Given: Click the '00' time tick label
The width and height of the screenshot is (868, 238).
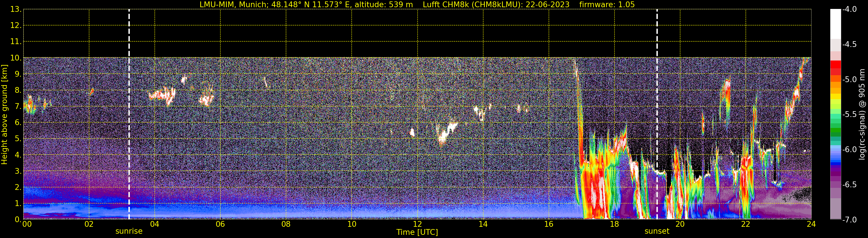Looking at the screenshot, I should [x=27, y=224].
